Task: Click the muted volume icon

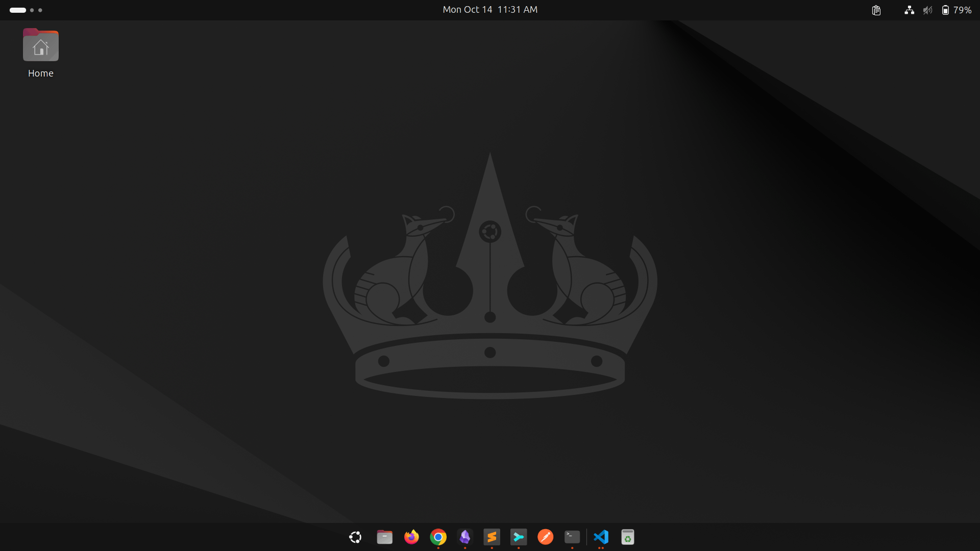Action: 927,10
